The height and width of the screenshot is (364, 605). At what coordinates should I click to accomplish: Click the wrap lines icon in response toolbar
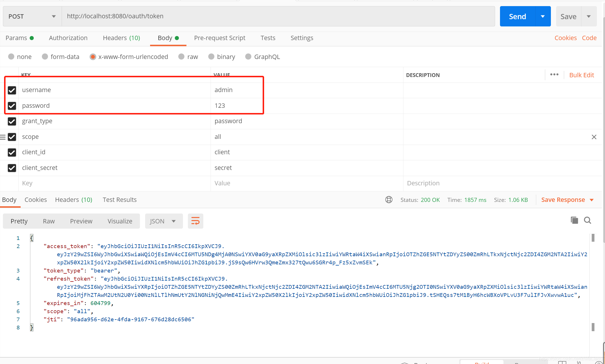pyautogui.click(x=195, y=221)
